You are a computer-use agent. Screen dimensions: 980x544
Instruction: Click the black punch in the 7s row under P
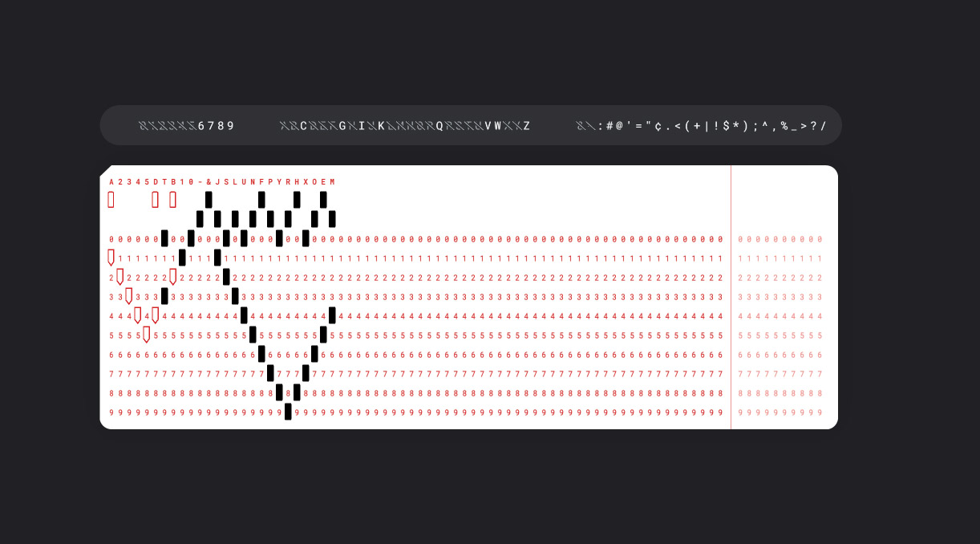click(x=270, y=373)
